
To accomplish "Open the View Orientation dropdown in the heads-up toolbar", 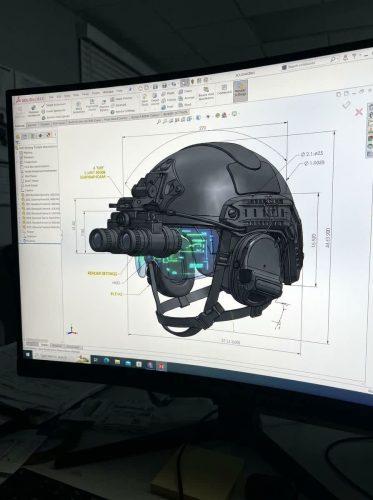I will point(189,119).
